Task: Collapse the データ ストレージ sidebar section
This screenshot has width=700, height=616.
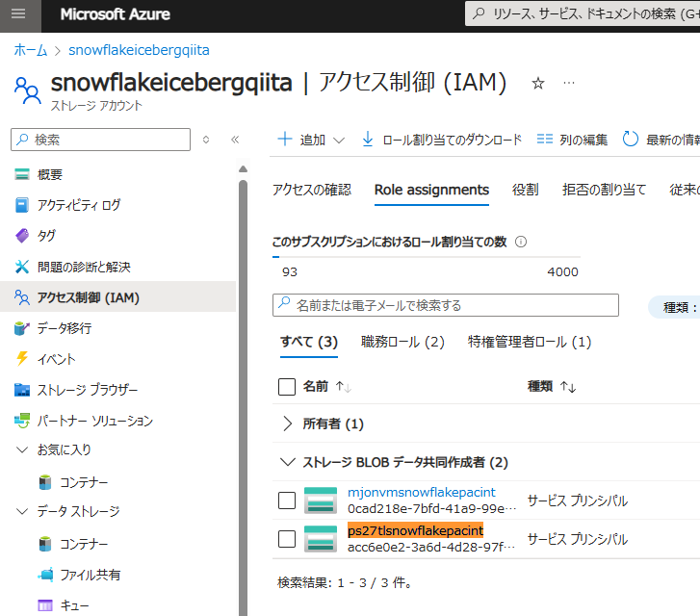Action: tap(22, 511)
